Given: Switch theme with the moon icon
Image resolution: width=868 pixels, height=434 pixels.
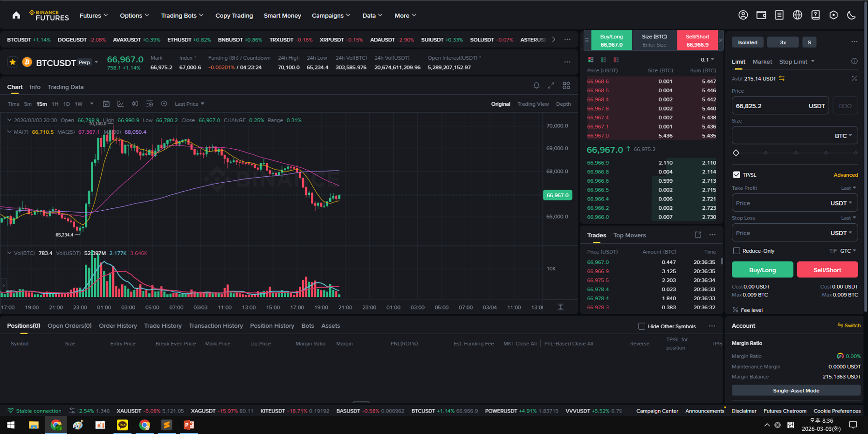Looking at the screenshot, I should point(851,15).
